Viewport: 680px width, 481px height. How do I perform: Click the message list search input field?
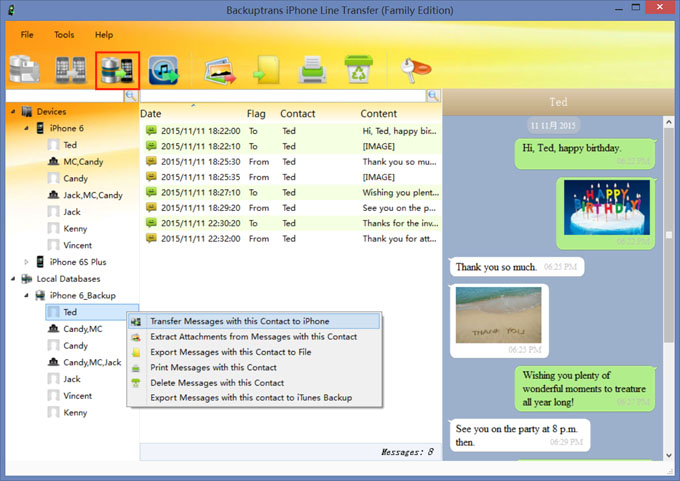coord(283,96)
